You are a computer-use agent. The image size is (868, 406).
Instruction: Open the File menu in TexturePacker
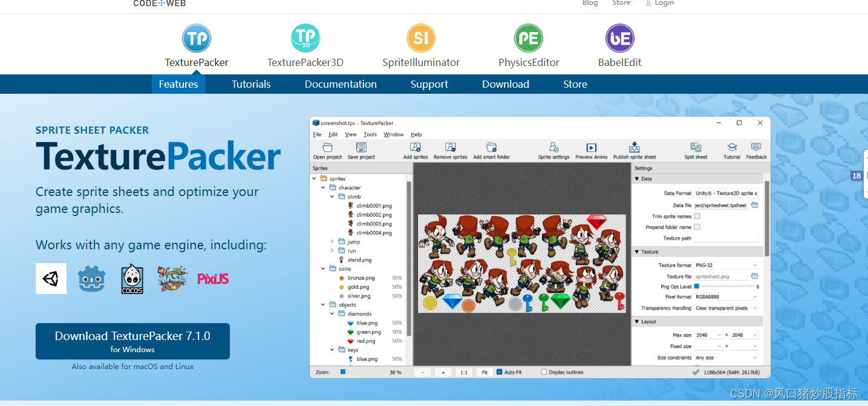(317, 134)
